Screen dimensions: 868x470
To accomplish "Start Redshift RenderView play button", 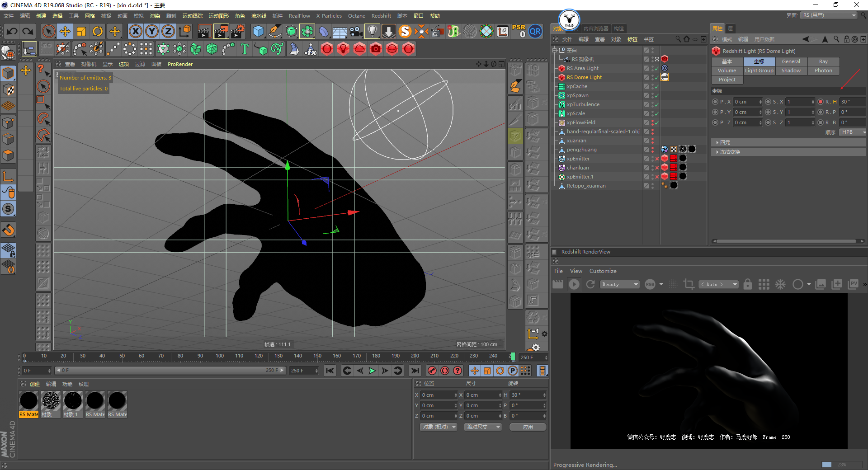I will (574, 284).
